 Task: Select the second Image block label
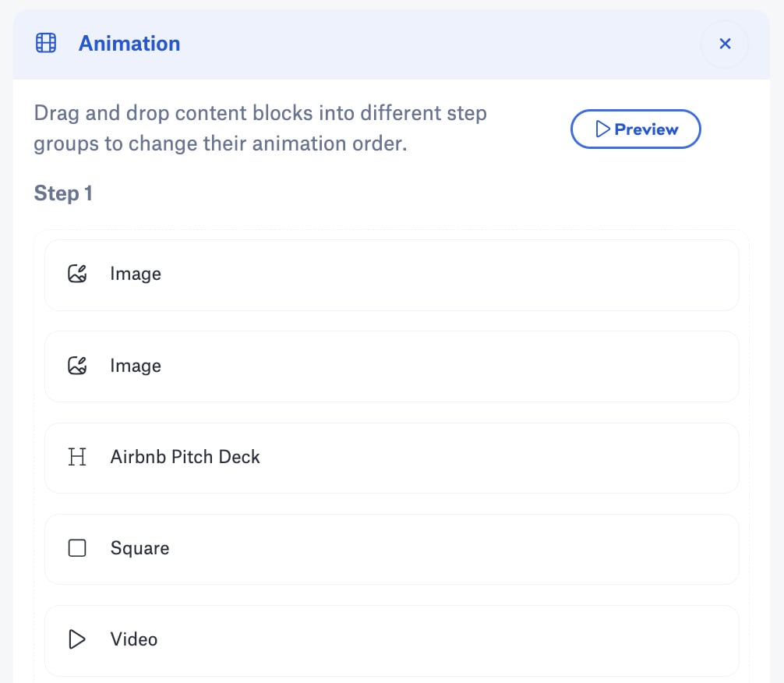(x=136, y=366)
